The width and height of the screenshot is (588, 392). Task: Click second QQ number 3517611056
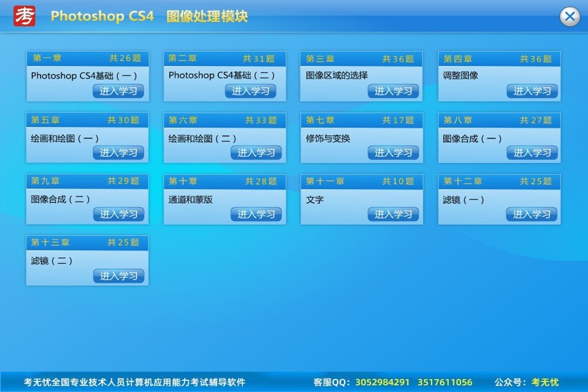click(x=445, y=383)
